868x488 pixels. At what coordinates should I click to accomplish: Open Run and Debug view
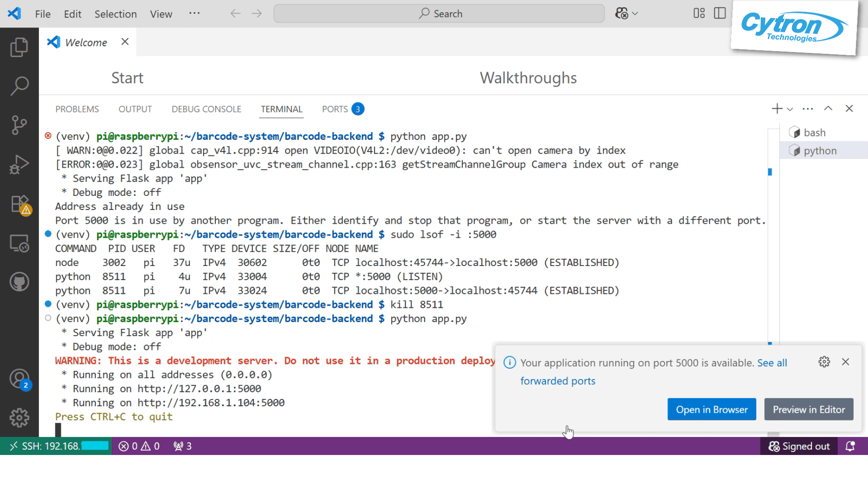tap(19, 164)
